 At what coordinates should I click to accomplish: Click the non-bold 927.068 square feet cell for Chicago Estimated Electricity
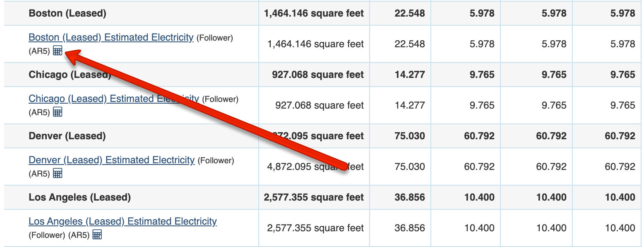[320, 105]
